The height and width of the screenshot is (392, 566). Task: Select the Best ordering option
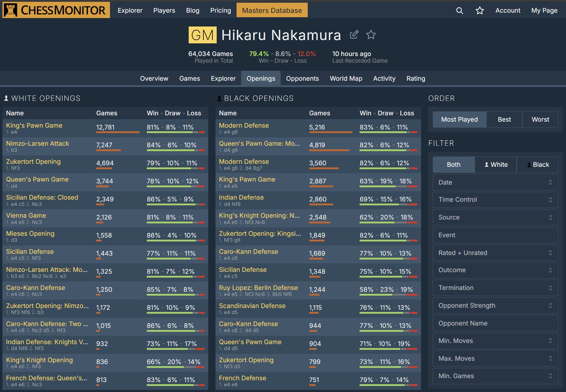504,119
